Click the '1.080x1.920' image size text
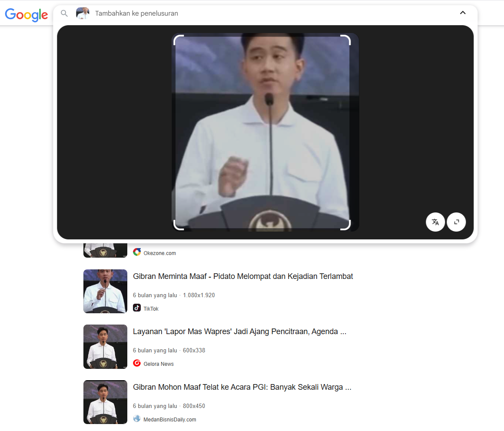 pos(199,295)
